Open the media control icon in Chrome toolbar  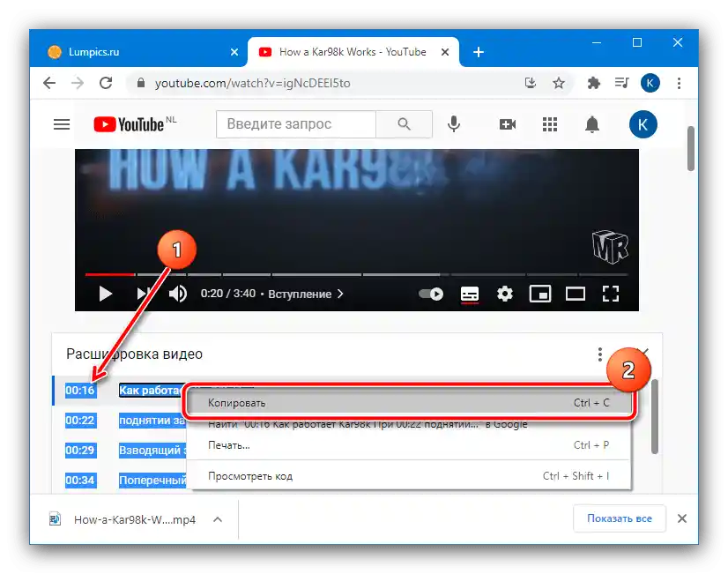(621, 83)
